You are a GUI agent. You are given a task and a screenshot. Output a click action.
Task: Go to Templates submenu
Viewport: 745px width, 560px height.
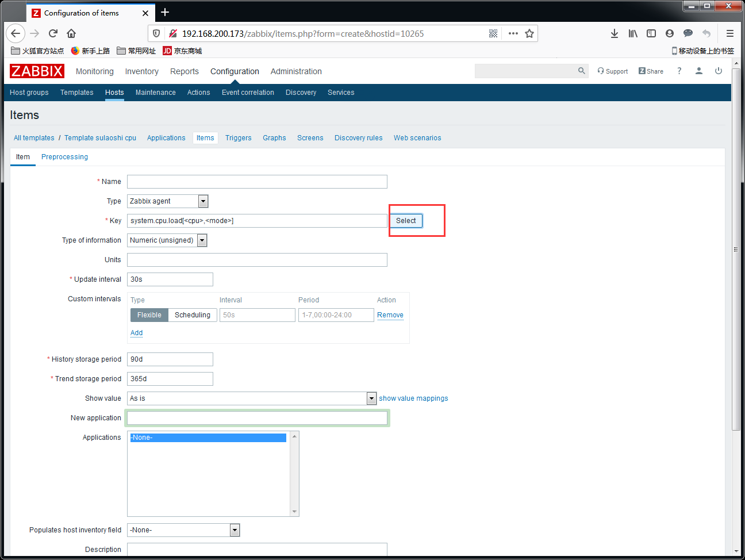77,93
